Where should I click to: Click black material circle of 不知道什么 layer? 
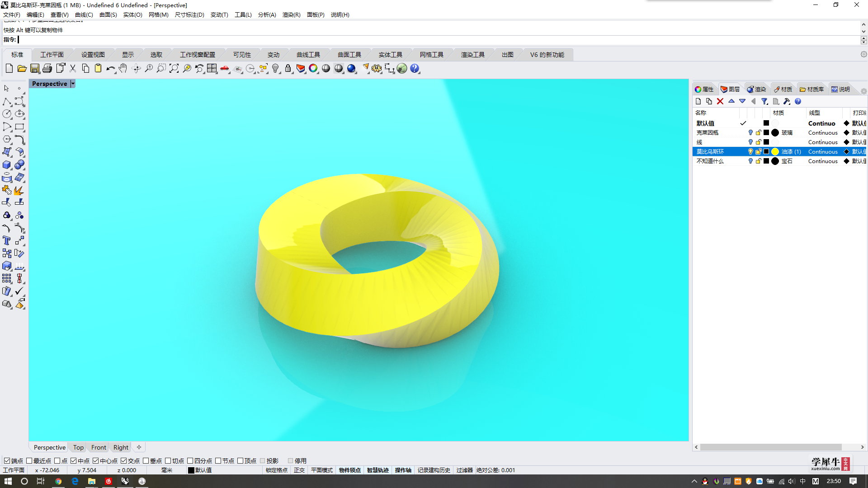coord(775,161)
